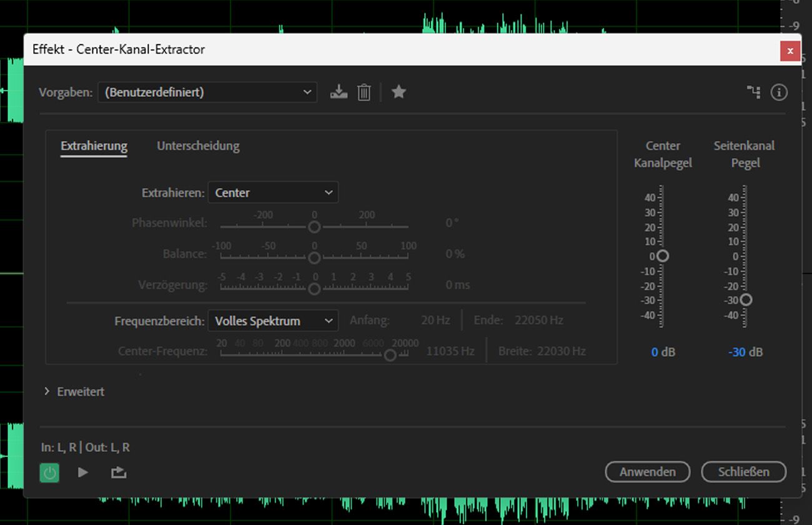
Task: Click the Phasenwinkel slider handle
Action: coord(314,227)
